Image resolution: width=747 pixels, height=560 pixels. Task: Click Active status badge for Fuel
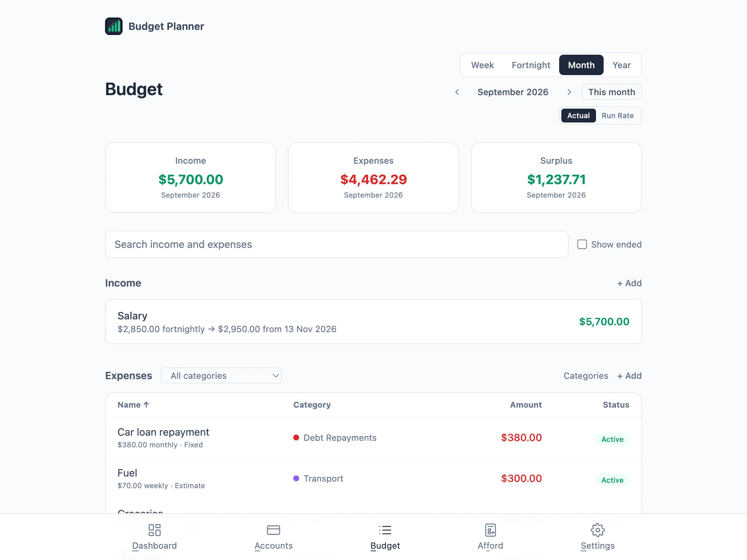pyautogui.click(x=612, y=480)
